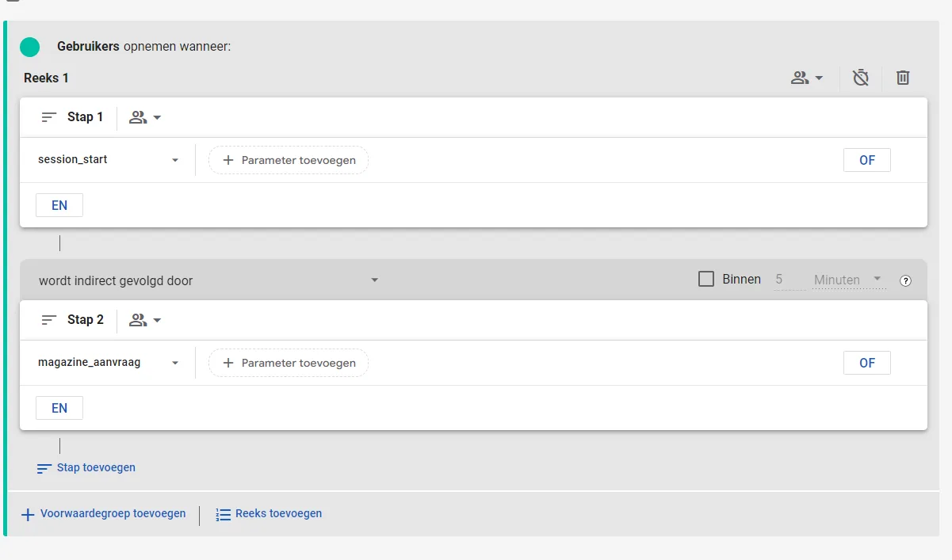This screenshot has height=560, width=952.
Task: Add a parameter to magazine_aanvraag
Action: pyautogui.click(x=289, y=363)
